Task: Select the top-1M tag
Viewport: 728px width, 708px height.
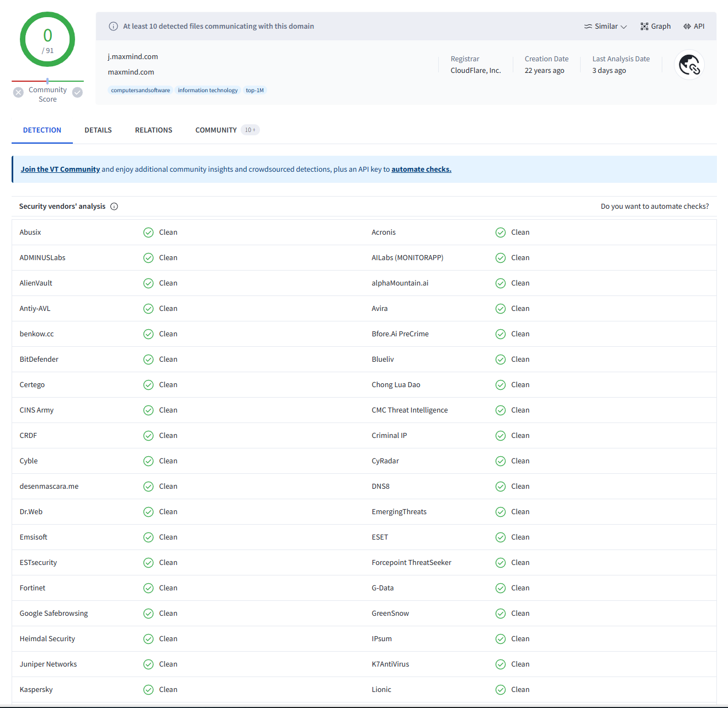Action: [x=254, y=90]
